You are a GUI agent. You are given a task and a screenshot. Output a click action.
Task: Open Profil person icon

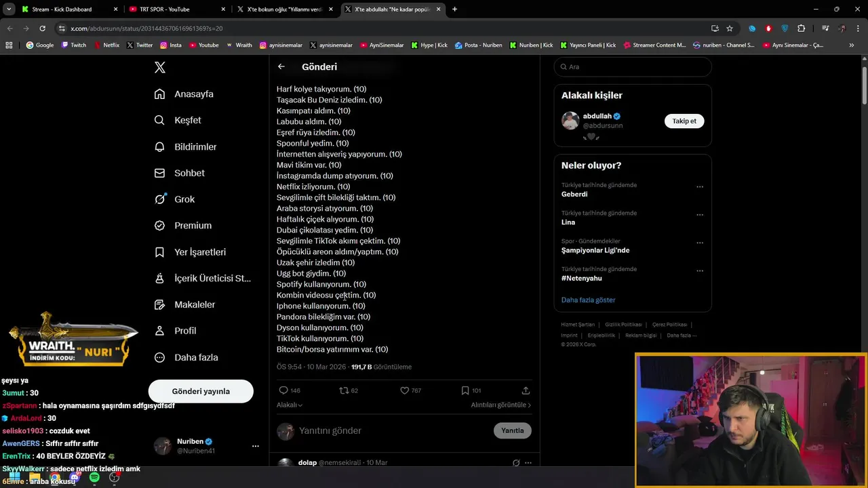[x=159, y=331]
